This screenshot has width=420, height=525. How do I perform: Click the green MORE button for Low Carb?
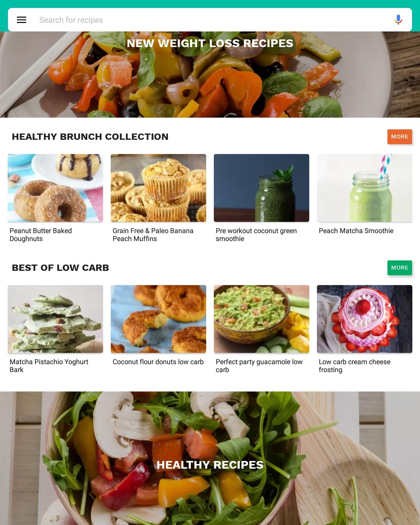pyautogui.click(x=399, y=268)
